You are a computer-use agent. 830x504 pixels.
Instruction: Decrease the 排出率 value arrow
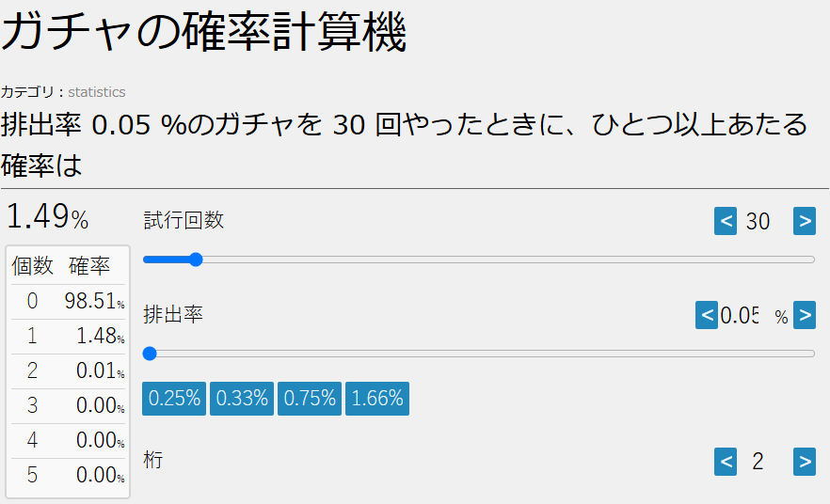tap(707, 315)
